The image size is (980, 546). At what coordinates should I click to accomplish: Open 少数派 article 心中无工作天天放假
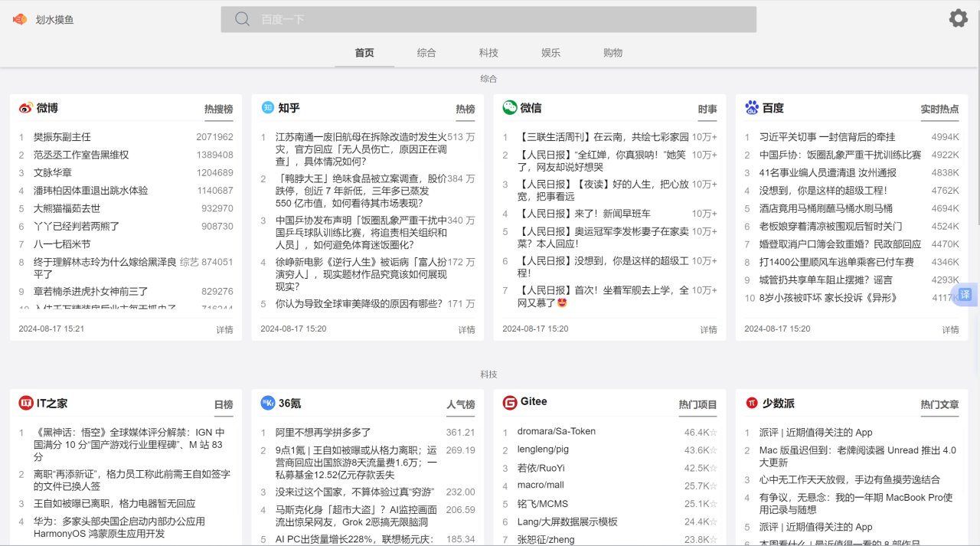(x=850, y=480)
